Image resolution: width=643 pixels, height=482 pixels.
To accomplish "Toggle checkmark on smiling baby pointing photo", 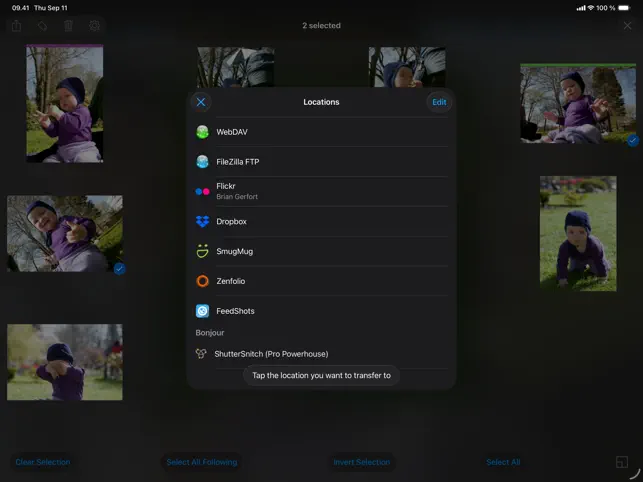I will 119,269.
